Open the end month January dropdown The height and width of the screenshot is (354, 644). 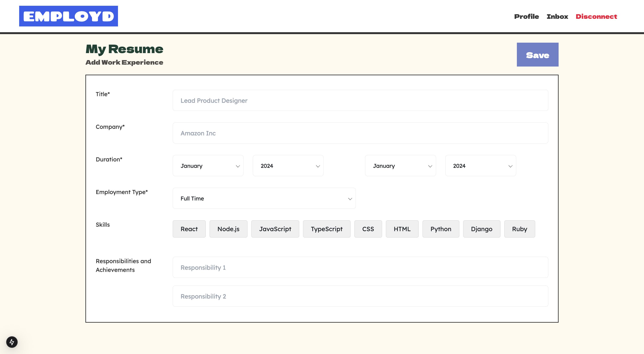401,166
